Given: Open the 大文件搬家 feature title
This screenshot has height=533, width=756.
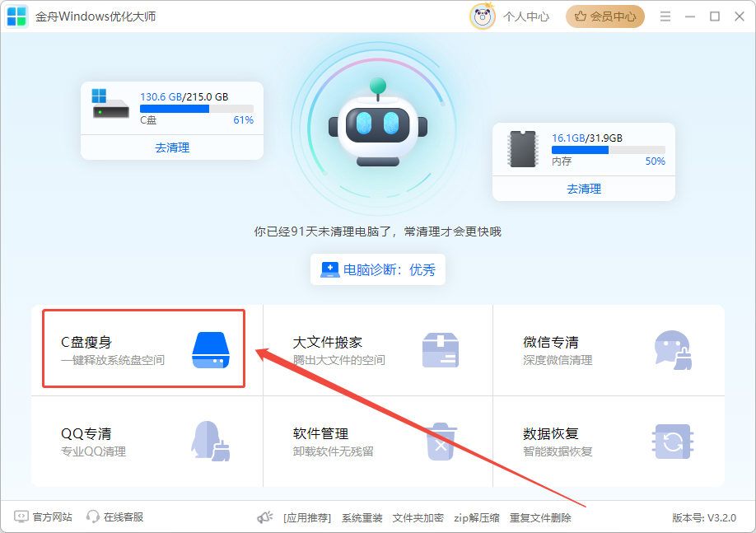Looking at the screenshot, I should [x=328, y=343].
